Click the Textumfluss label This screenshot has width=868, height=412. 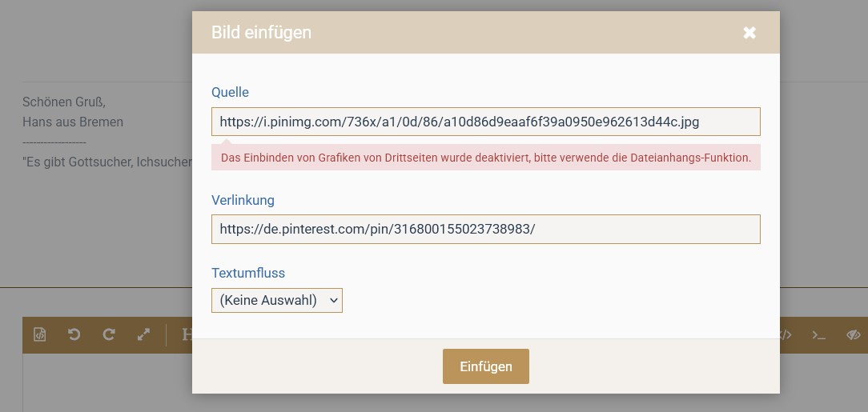(x=248, y=273)
